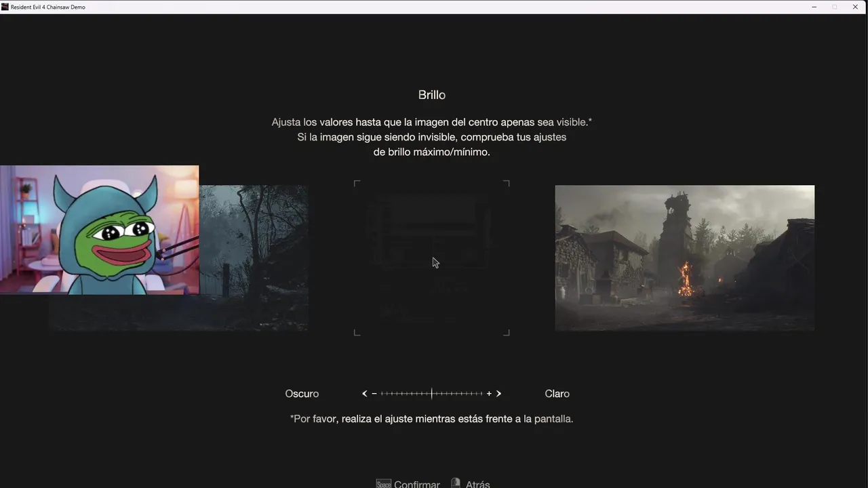Click the mouse icon beside Atrás
Screen dimensions: 868x488
pyautogui.click(x=456, y=483)
